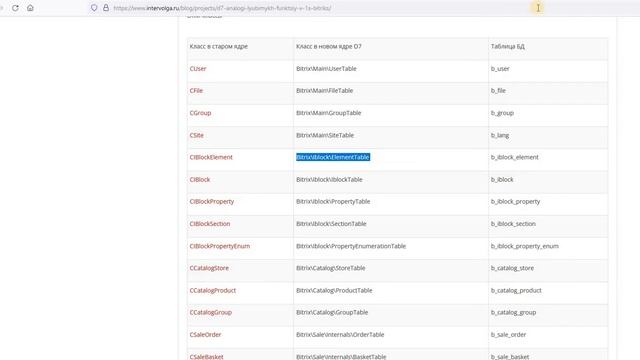Open the CIBlock link
Screen dimensions: 640x360
tap(200, 179)
